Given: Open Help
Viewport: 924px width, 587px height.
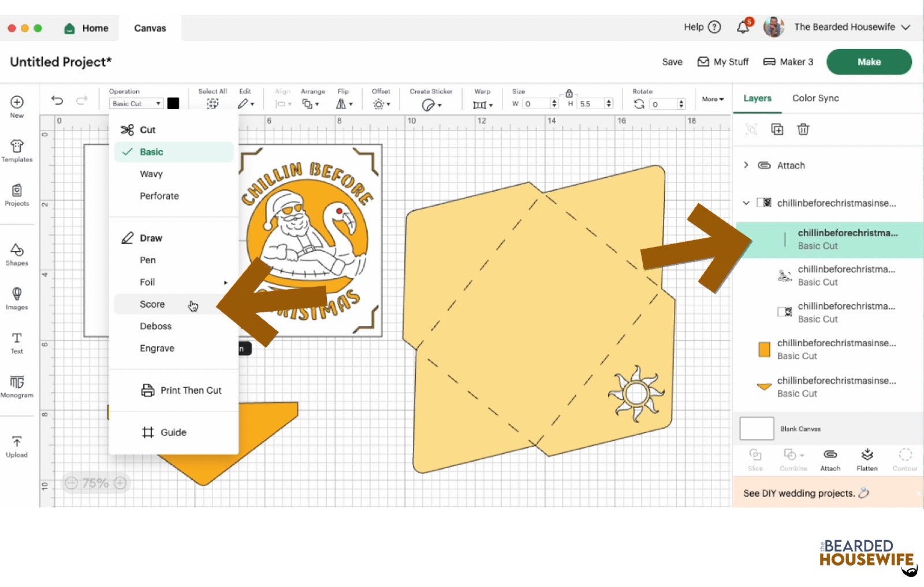Looking at the screenshot, I should (702, 27).
